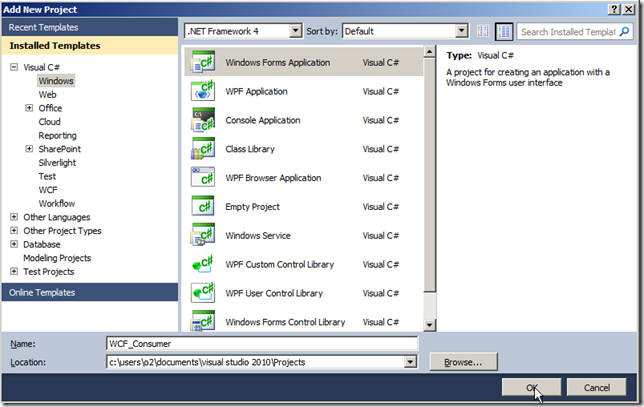Select the Windows Forms Control Library icon

pos(202,321)
